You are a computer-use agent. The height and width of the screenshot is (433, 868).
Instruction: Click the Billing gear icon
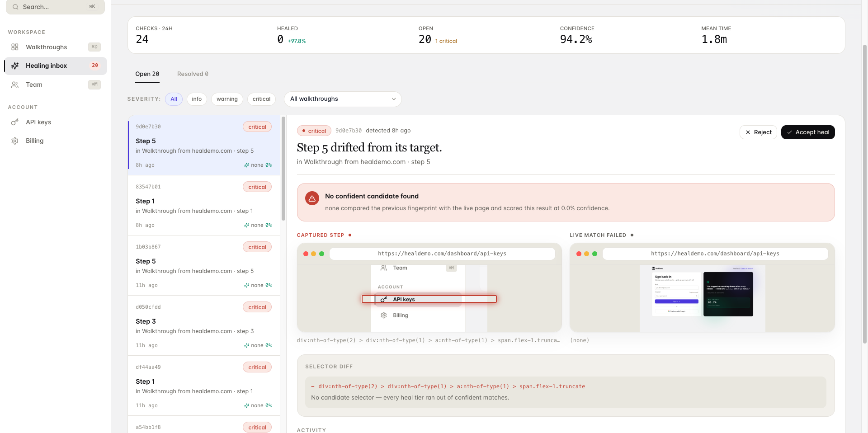pyautogui.click(x=15, y=141)
